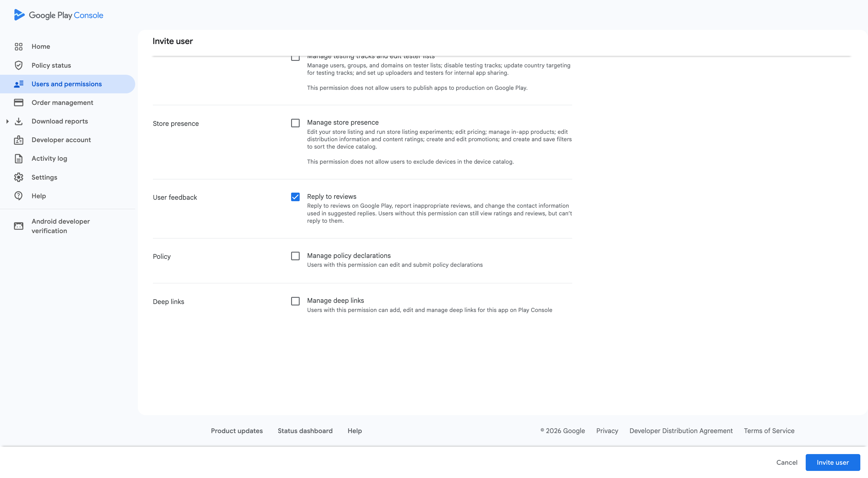868x478 pixels.
Task: Open Developer account via its badge icon
Action: click(x=19, y=140)
